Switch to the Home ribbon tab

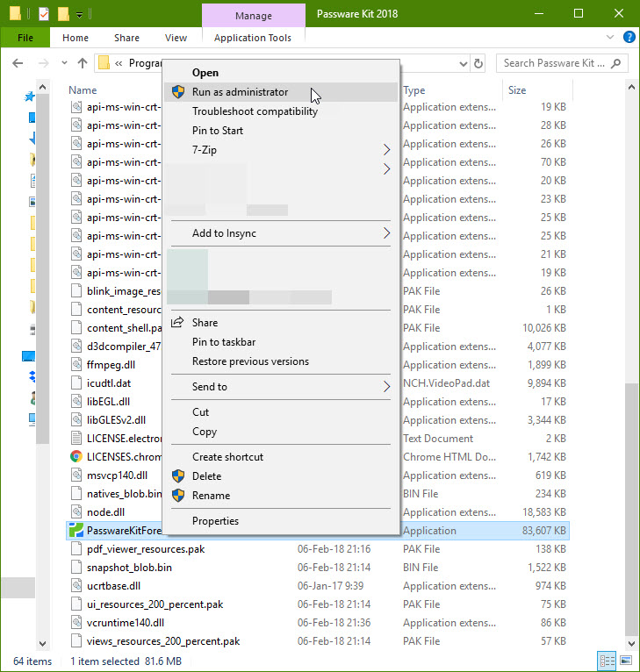[x=76, y=38]
